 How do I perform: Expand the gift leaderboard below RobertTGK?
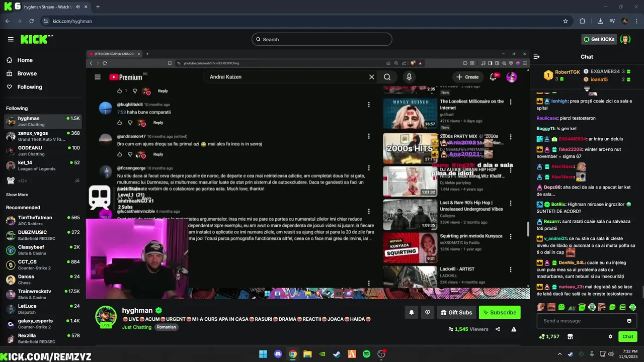pyautogui.click(x=587, y=89)
